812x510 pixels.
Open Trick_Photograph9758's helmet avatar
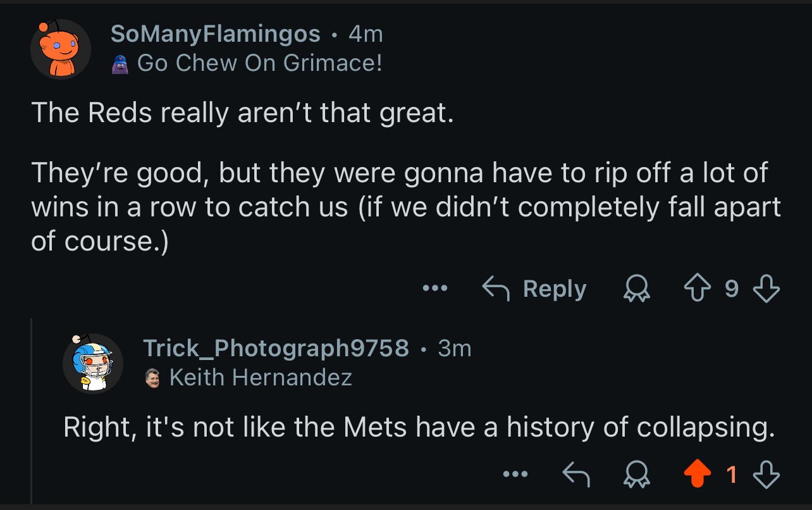(92, 363)
